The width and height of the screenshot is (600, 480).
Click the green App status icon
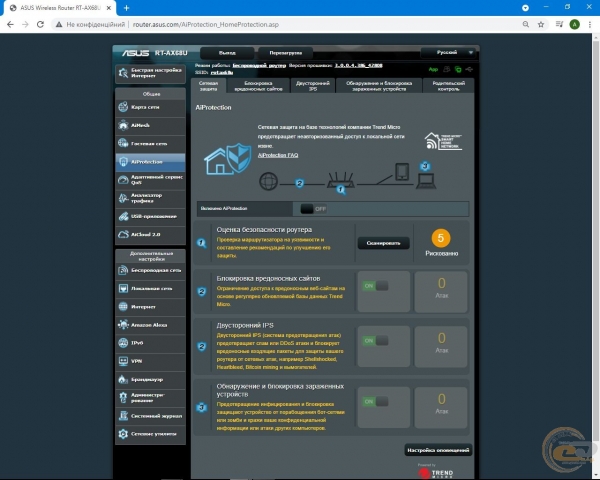pos(433,69)
